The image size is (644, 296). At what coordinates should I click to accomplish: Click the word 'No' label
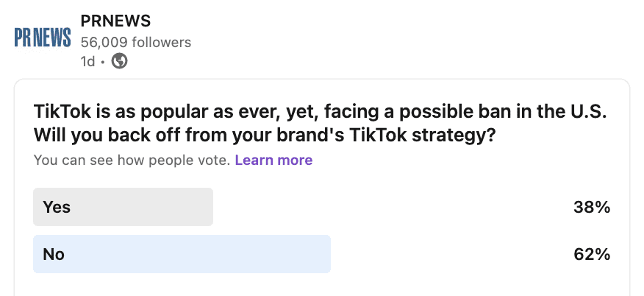pyautogui.click(x=54, y=254)
